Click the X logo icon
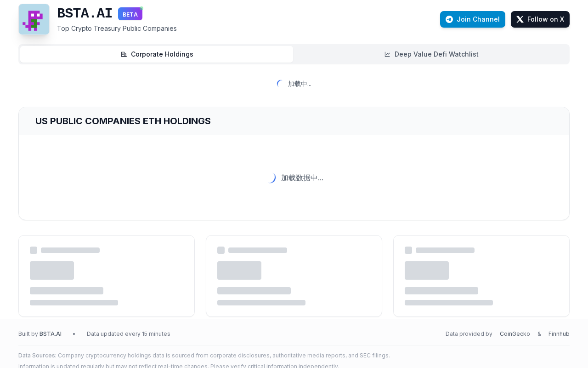 coord(520,19)
